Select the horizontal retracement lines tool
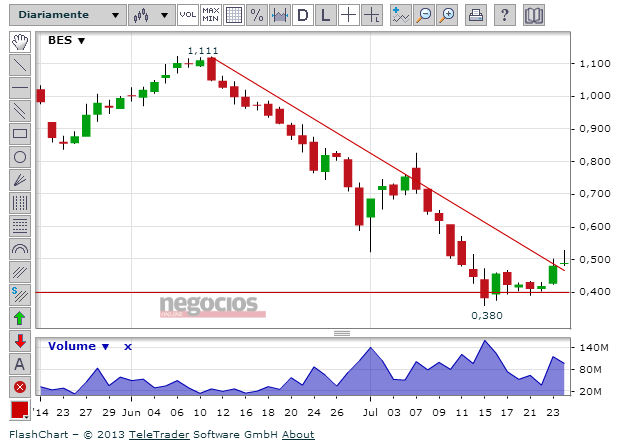The image size is (623, 440). [20, 226]
